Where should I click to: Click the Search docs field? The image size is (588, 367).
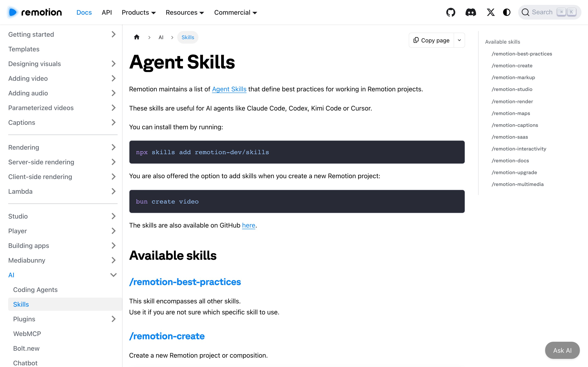coord(549,12)
